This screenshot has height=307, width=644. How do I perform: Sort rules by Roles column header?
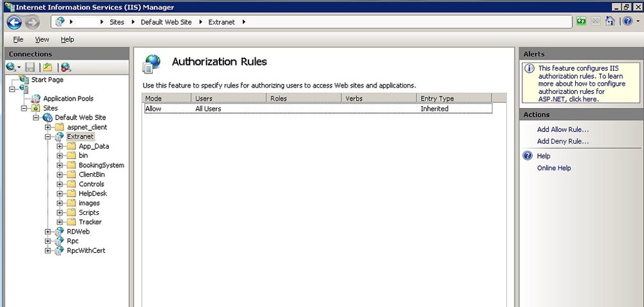[304, 98]
